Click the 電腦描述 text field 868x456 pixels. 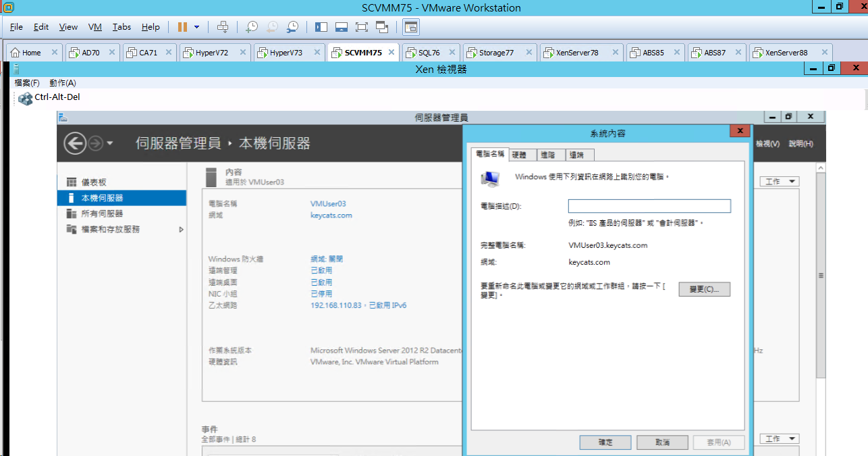(649, 206)
